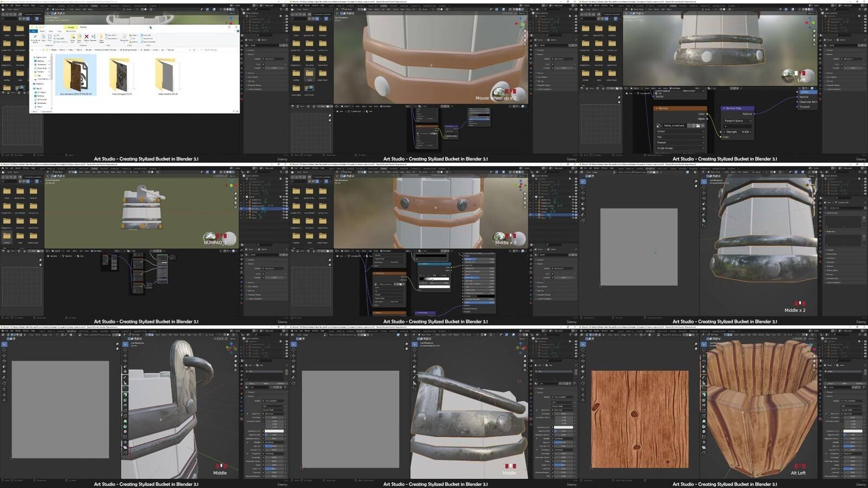Collapse the Normal Map node using its chevron

[x=724, y=108]
